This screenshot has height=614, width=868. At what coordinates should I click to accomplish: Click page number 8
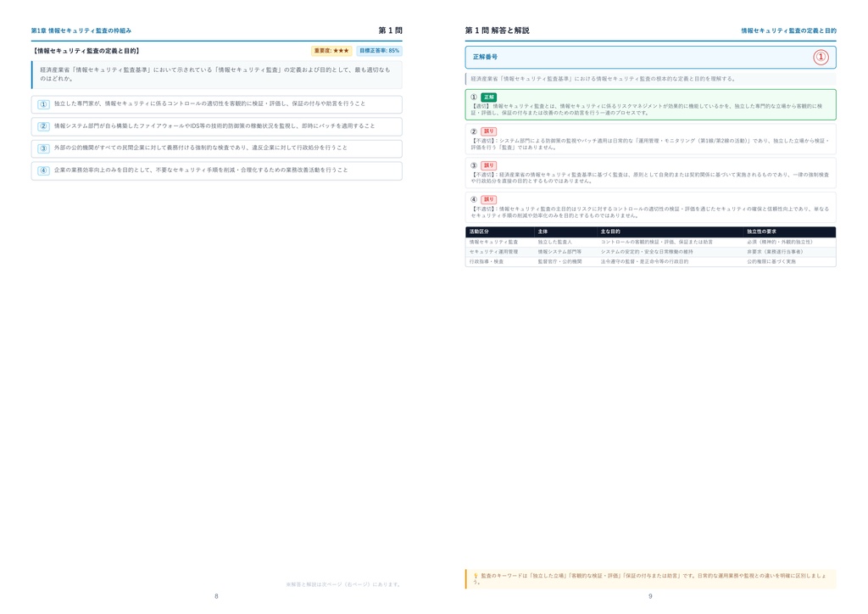[x=216, y=596]
